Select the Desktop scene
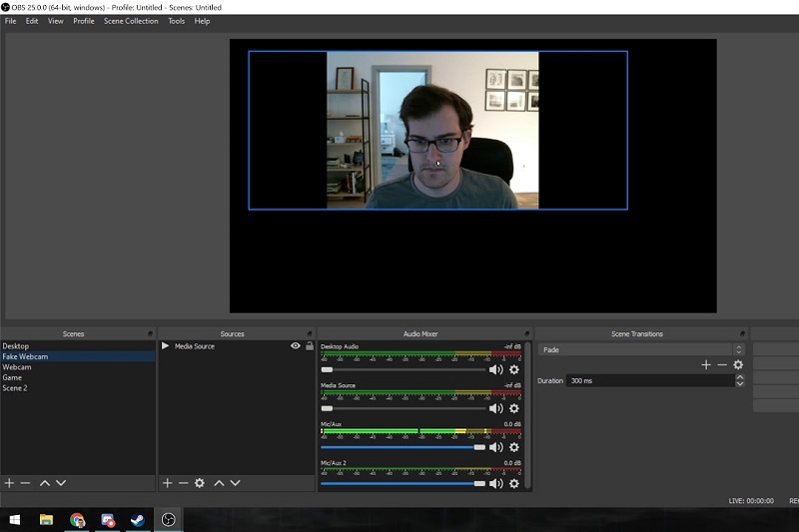This screenshot has width=799, height=532. [x=78, y=345]
